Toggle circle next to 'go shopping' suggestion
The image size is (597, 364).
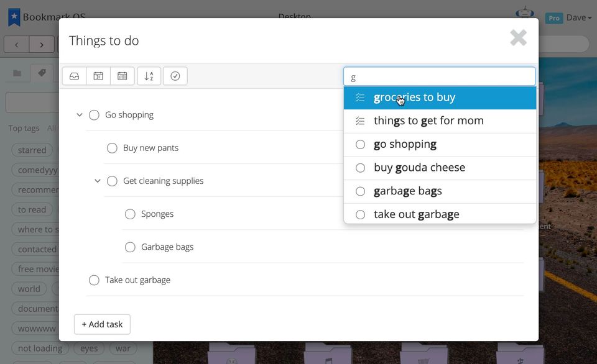pos(360,145)
